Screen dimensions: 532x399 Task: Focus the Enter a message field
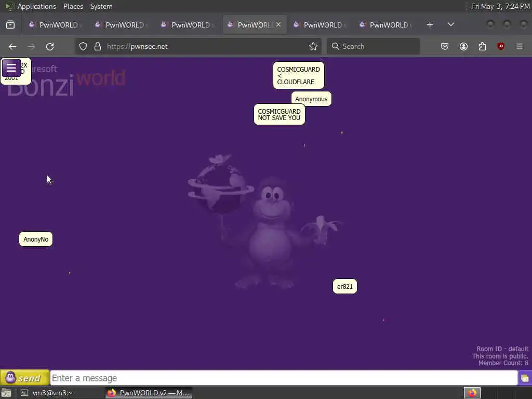click(x=284, y=378)
